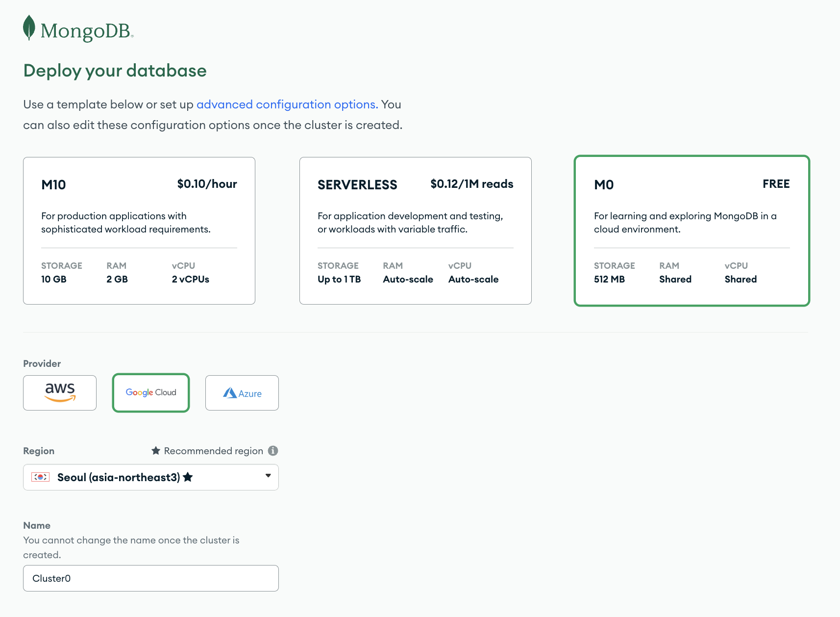Click the Cluster0 name input field
Screen dimensions: 840x617
click(151, 578)
